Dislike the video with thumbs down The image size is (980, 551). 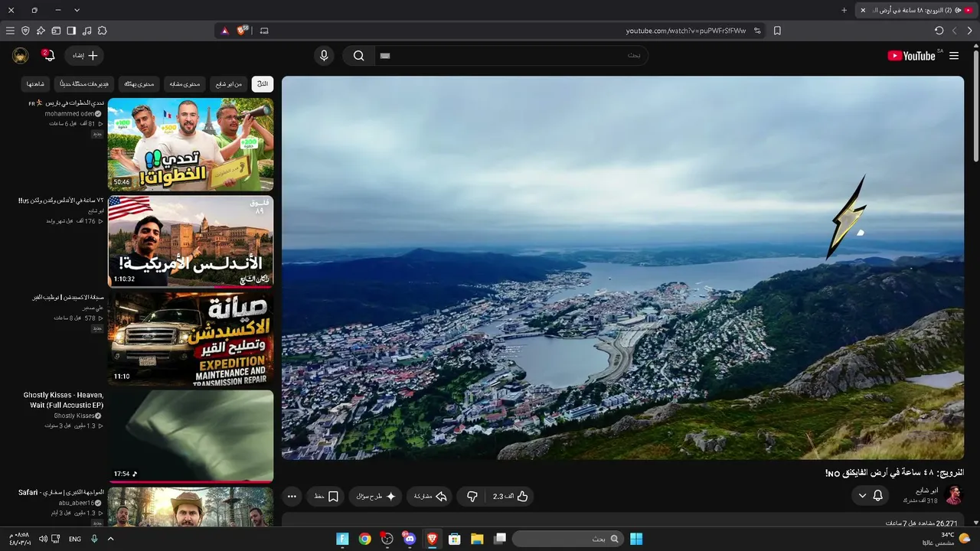click(x=472, y=497)
